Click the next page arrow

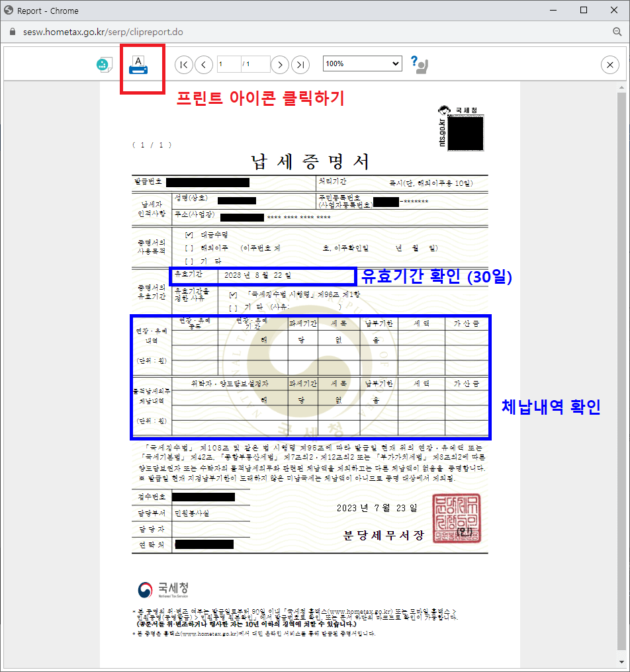pyautogui.click(x=280, y=64)
